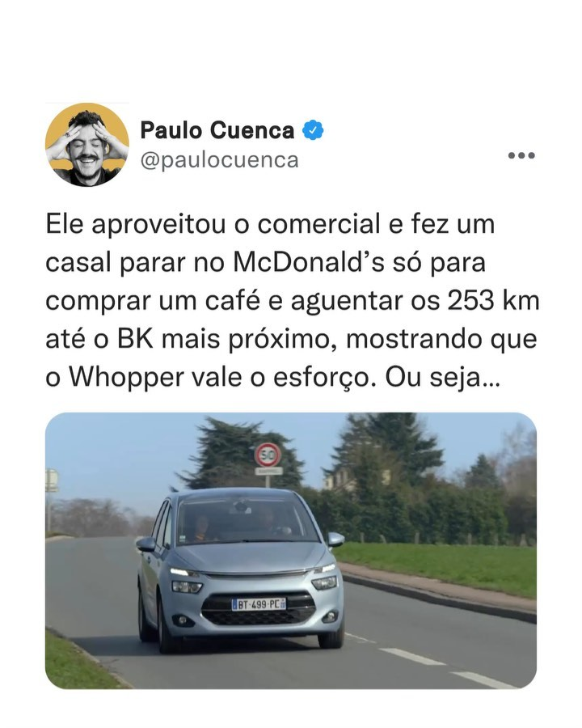This screenshot has height=728, width=582.
Task: Click the word McDonald's in the tweet
Action: click(309, 262)
